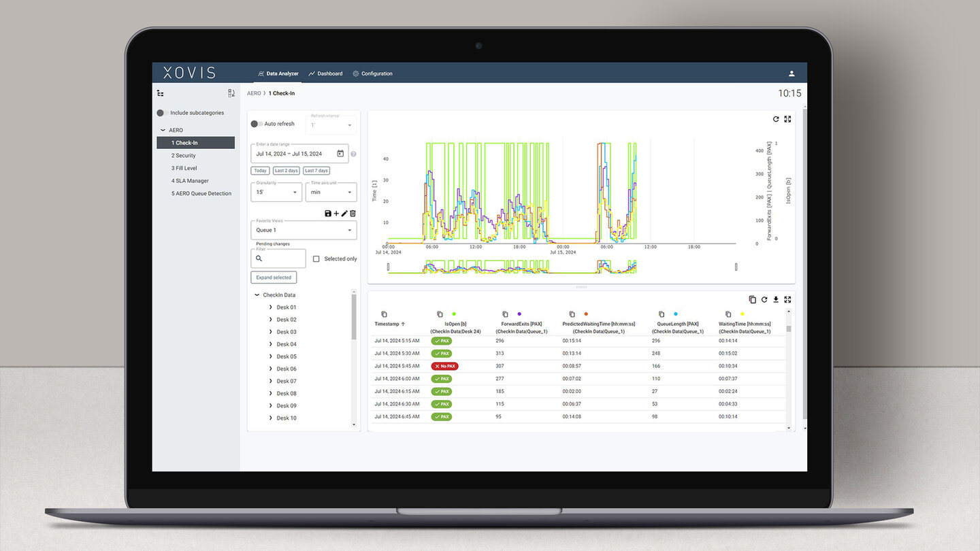
Task: Open the Favorite Views dropdown
Action: pyautogui.click(x=304, y=230)
